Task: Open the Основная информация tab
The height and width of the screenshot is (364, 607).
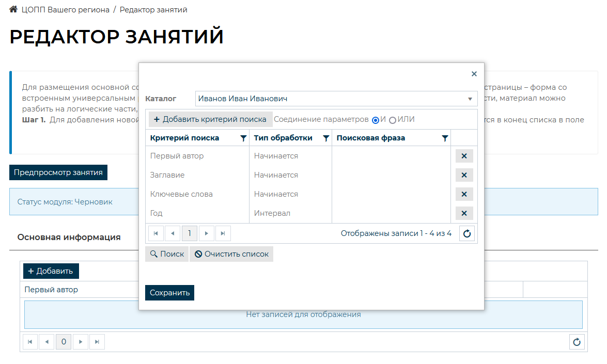Action: tap(69, 237)
